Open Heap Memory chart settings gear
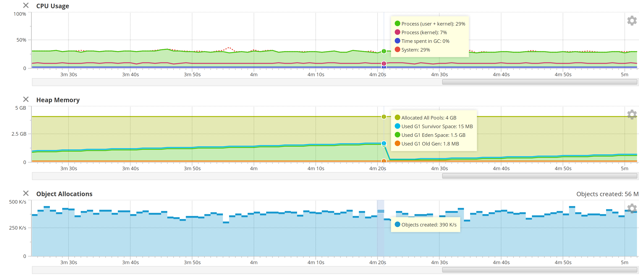644x279 pixels. tap(632, 115)
